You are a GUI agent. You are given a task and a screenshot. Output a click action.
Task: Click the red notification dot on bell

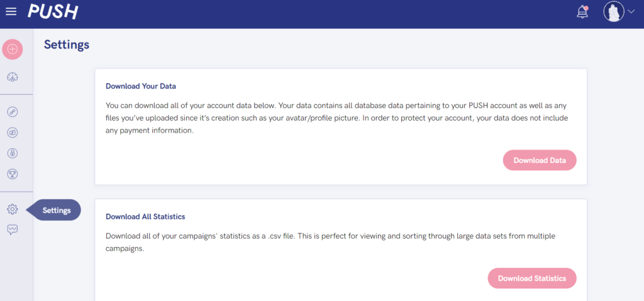587,8
